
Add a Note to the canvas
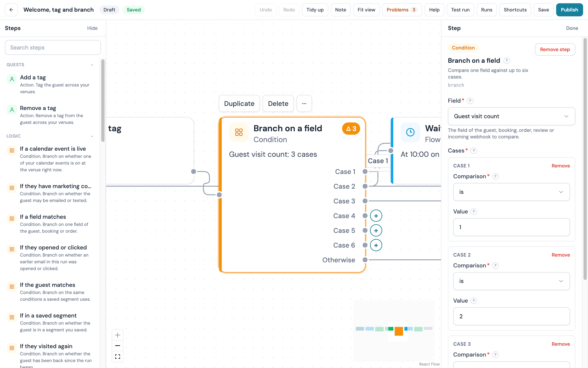341,10
